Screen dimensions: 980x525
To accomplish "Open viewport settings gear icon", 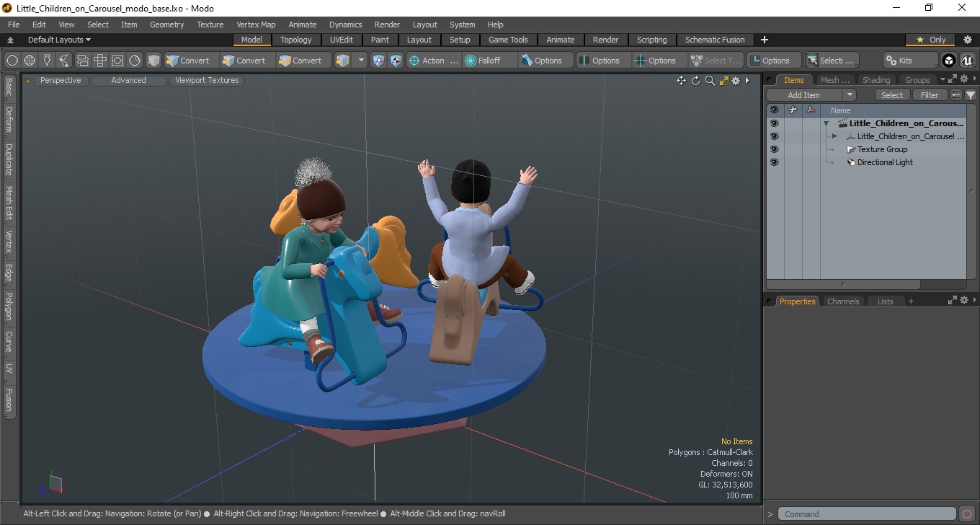I will point(736,81).
